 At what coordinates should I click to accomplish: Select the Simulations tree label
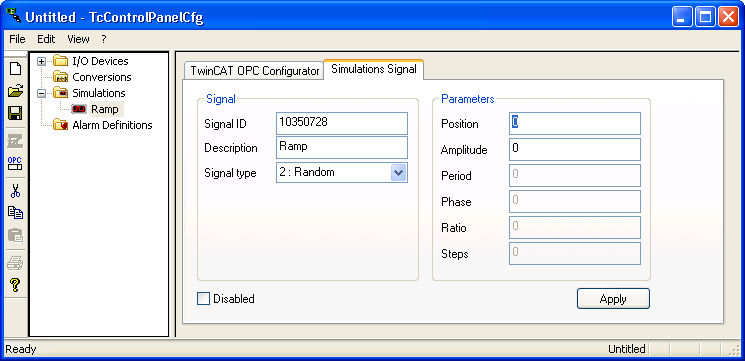pyautogui.click(x=99, y=93)
